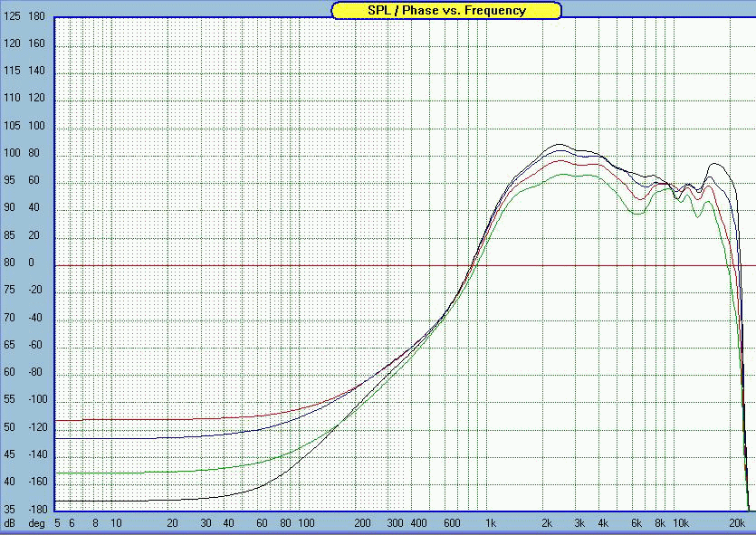The height and width of the screenshot is (535, 756).
Task: Click the '85' label on the dB scale
Action: click(x=10, y=234)
